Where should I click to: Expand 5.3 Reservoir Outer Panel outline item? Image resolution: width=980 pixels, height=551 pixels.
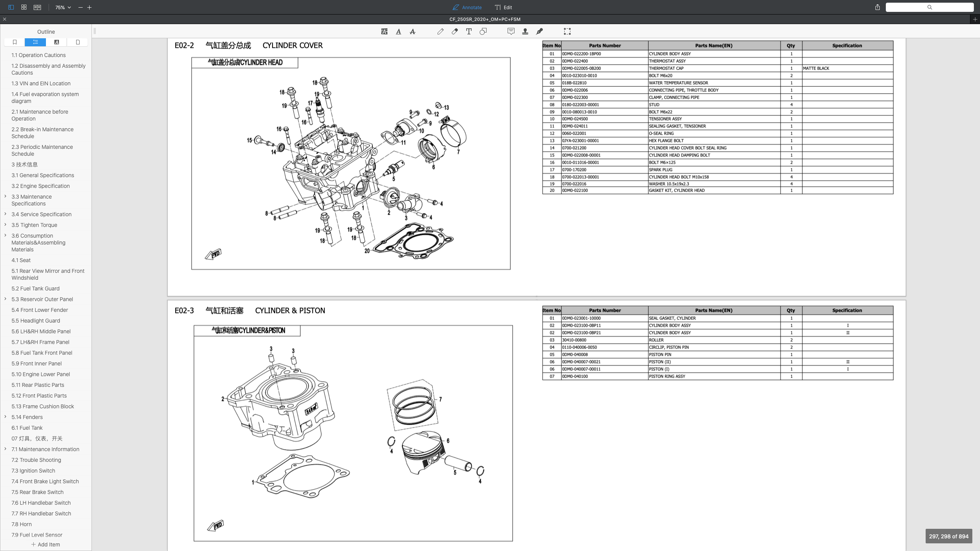pos(5,299)
